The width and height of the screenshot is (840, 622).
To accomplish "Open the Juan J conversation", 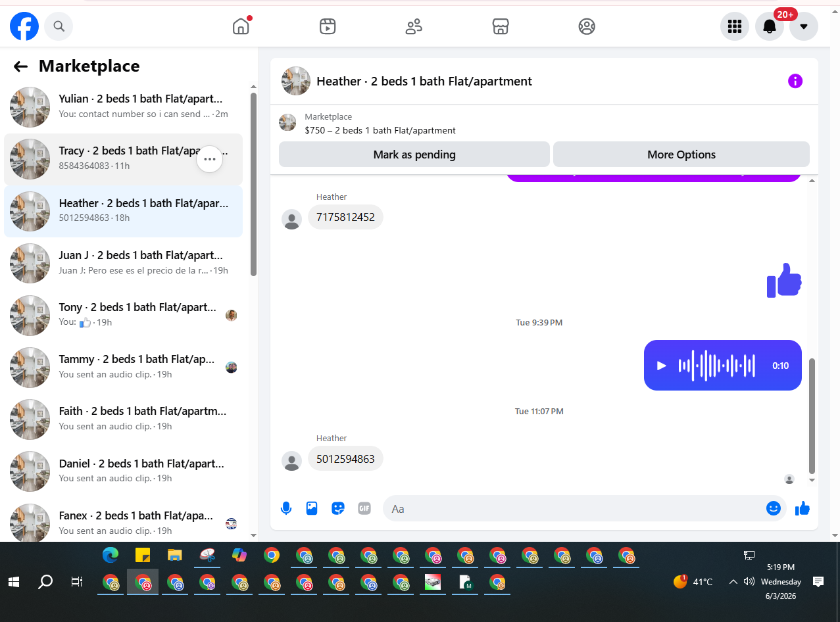I will (x=123, y=263).
